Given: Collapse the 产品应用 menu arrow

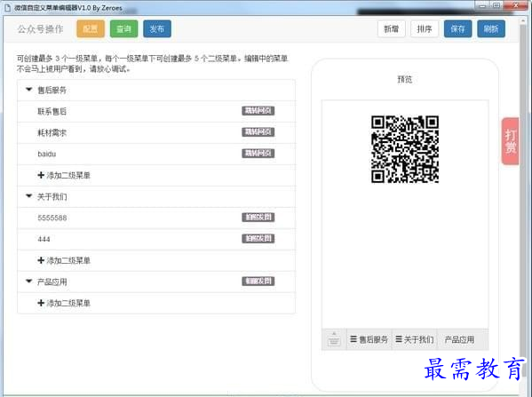Looking at the screenshot, I should pos(28,282).
